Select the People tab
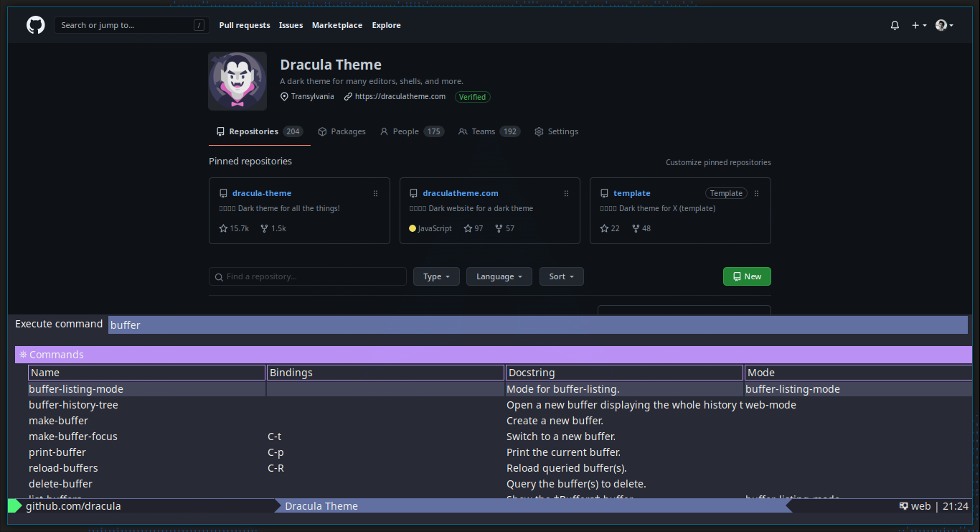The width and height of the screenshot is (980, 532). [x=412, y=131]
